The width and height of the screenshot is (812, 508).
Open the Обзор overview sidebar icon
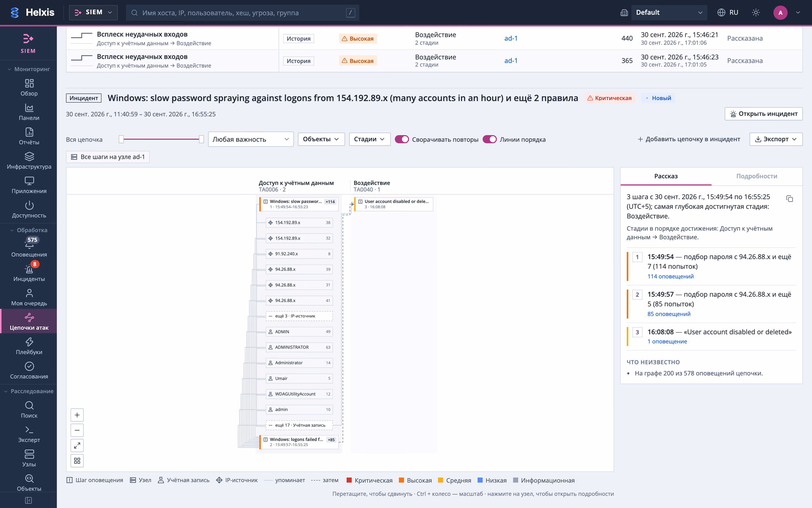click(x=29, y=87)
